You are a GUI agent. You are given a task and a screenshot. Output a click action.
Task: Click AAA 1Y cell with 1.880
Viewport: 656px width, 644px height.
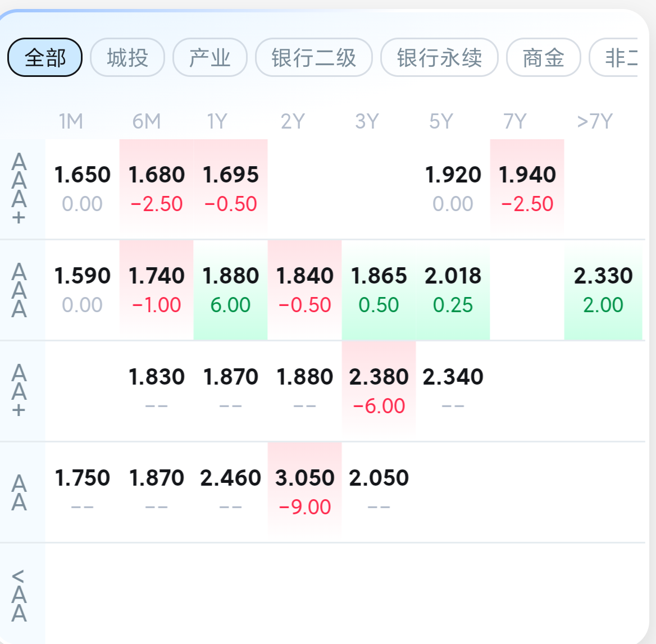pos(231,289)
